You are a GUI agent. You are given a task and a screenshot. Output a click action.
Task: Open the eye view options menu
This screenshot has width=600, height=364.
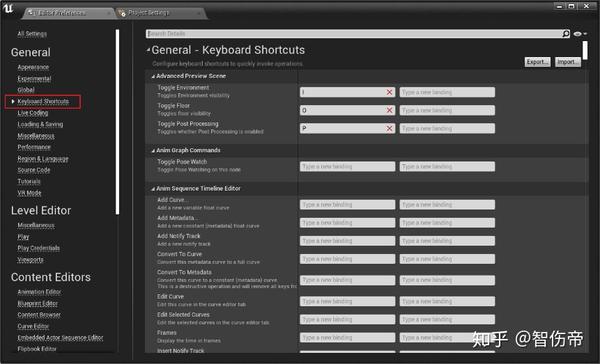tap(580, 34)
